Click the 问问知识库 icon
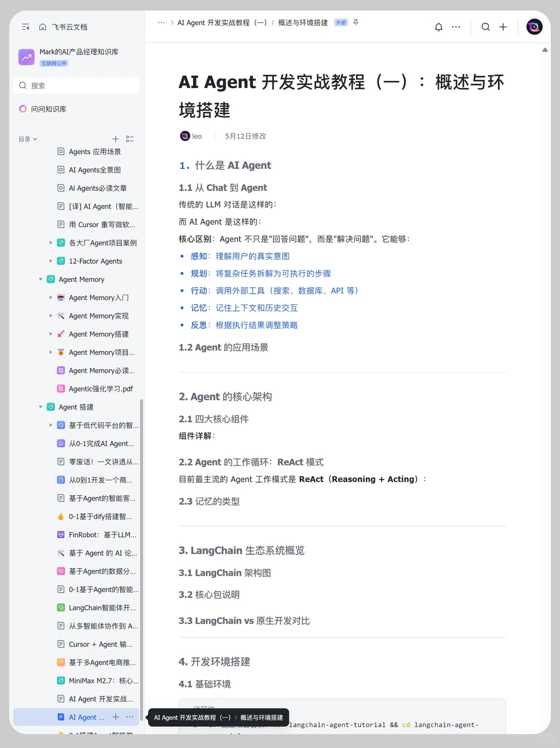 pos(23,109)
